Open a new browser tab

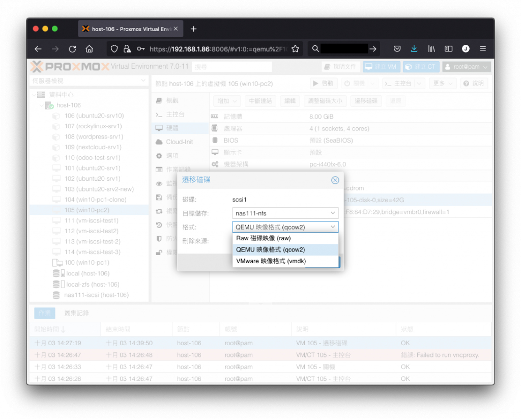pyautogui.click(x=193, y=29)
